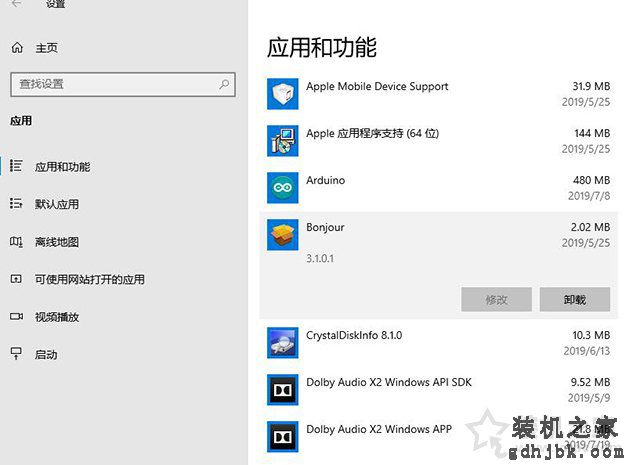Click the CrystalDiskInfo 8.1.0 app icon
The width and height of the screenshot is (640, 465).
point(282,343)
